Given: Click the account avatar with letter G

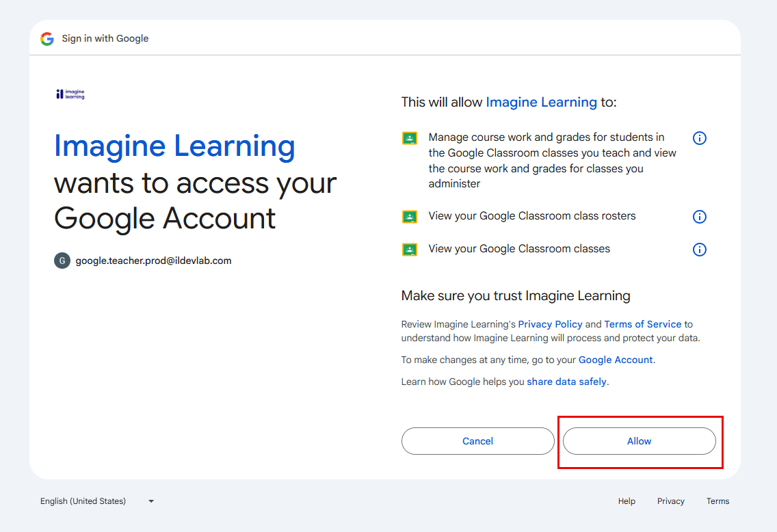Looking at the screenshot, I should 62,261.
